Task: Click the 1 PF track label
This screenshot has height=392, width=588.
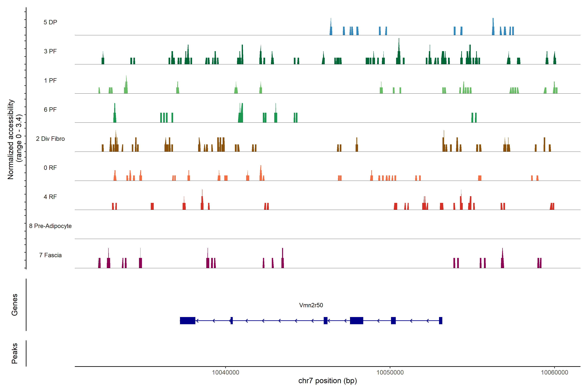Action: (50, 81)
